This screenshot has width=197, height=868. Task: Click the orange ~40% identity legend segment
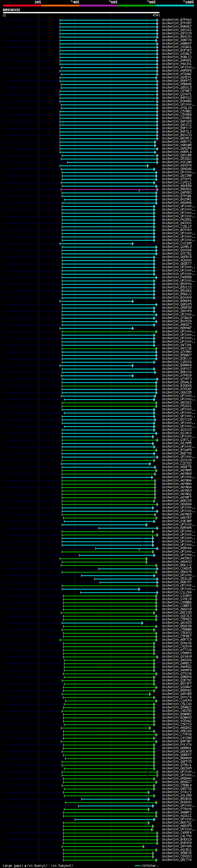coord(60,6)
